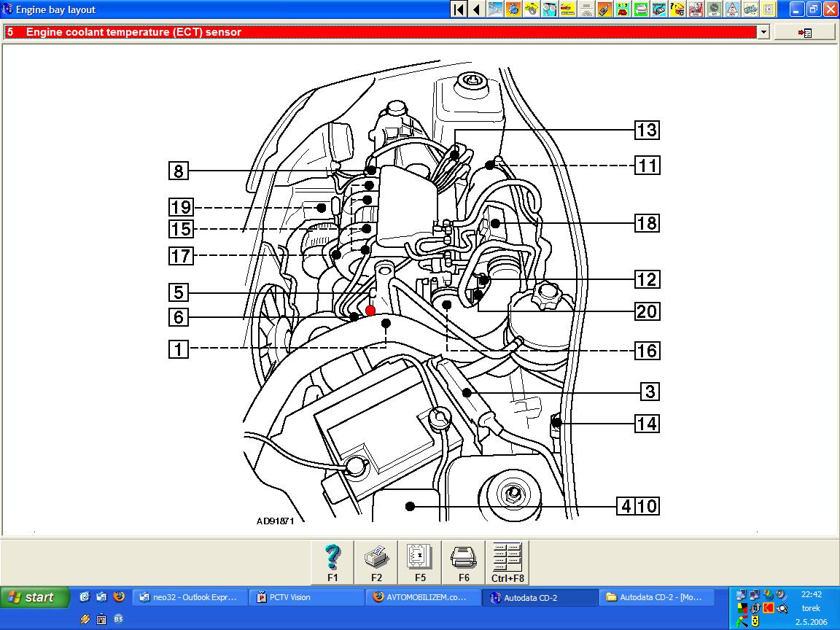840x630 pixels.
Task: Go back with the left arrow toolbar icon
Action: (x=477, y=9)
